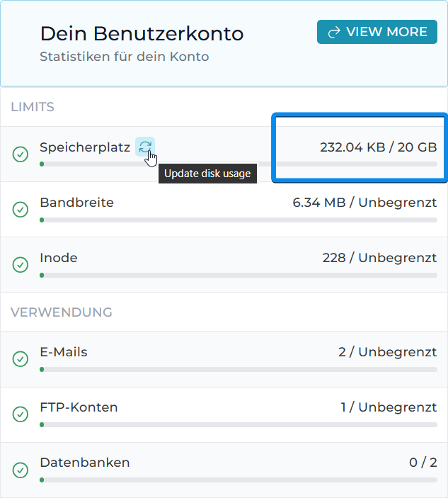Image resolution: width=448 pixels, height=498 pixels.
Task: Click the green checkmark beside Bandbreite
Action: pos(21,209)
